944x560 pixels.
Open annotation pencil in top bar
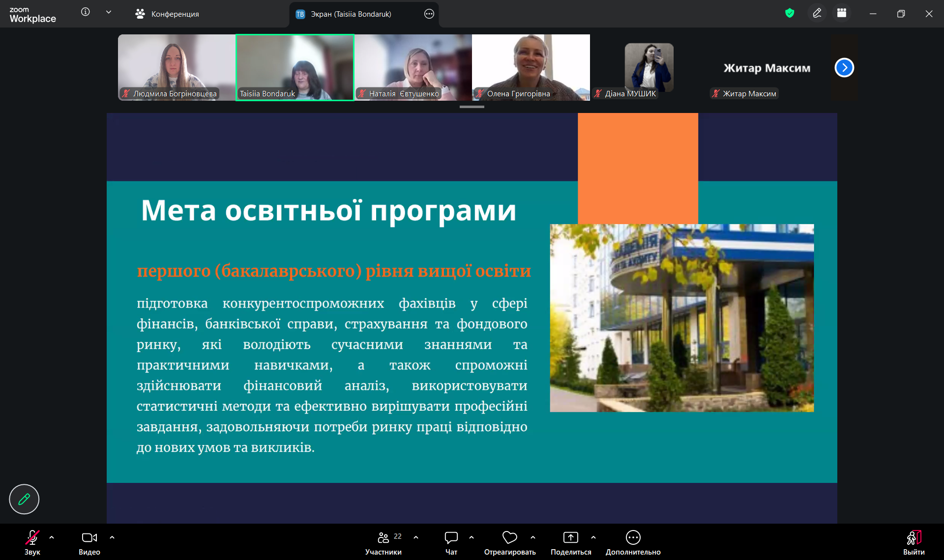(x=817, y=13)
